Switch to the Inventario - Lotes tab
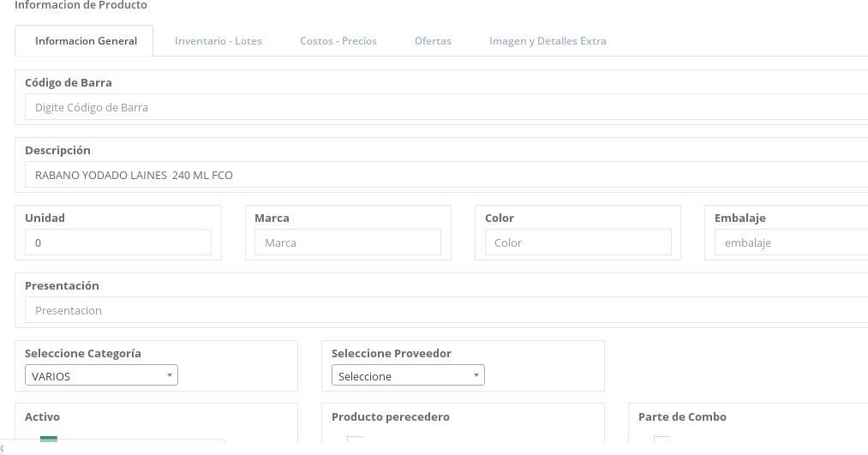 click(x=218, y=40)
